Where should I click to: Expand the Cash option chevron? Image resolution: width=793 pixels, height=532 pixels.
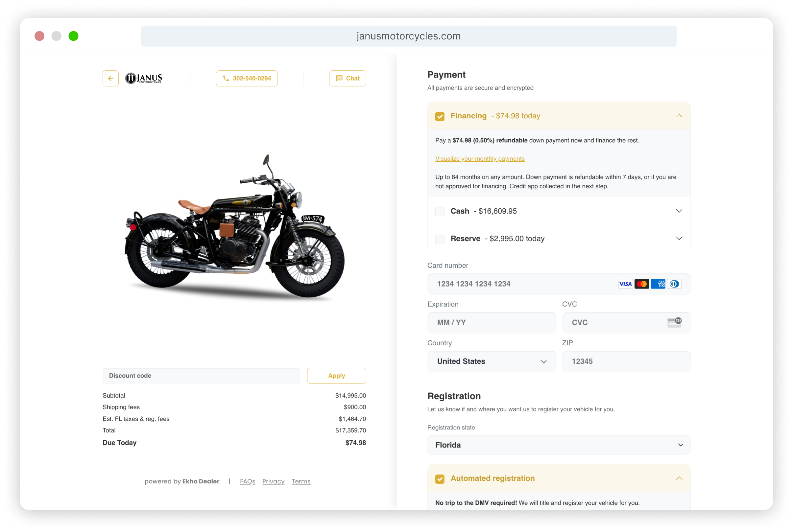(679, 211)
